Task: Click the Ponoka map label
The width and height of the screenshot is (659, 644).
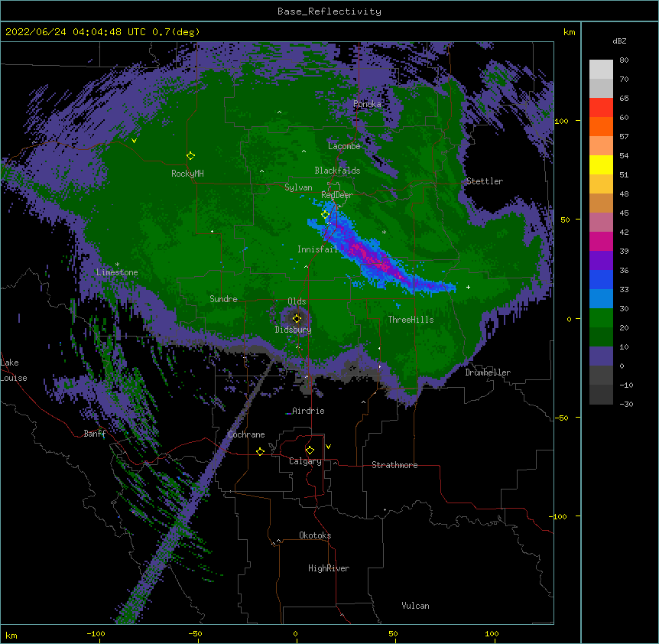Action: click(367, 104)
